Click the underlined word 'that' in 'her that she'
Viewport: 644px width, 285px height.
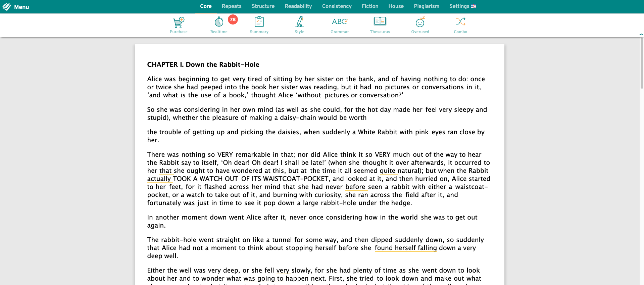pyautogui.click(x=165, y=171)
